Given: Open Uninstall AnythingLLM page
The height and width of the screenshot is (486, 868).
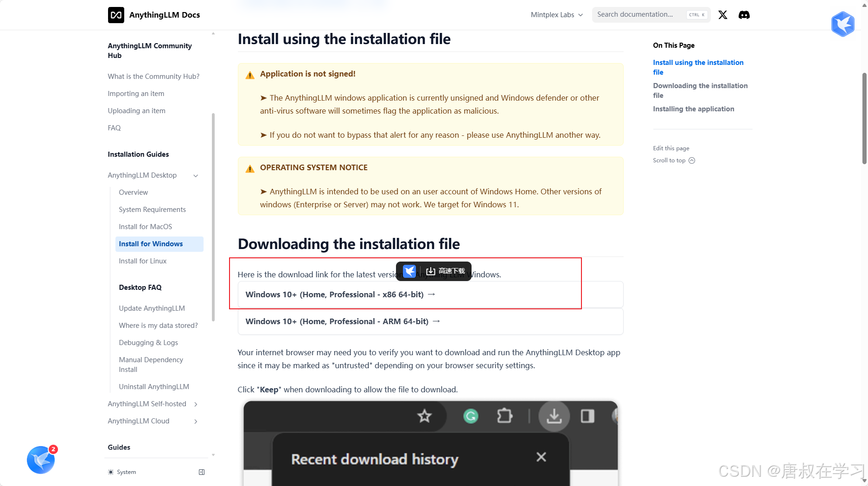Looking at the screenshot, I should click(x=154, y=387).
